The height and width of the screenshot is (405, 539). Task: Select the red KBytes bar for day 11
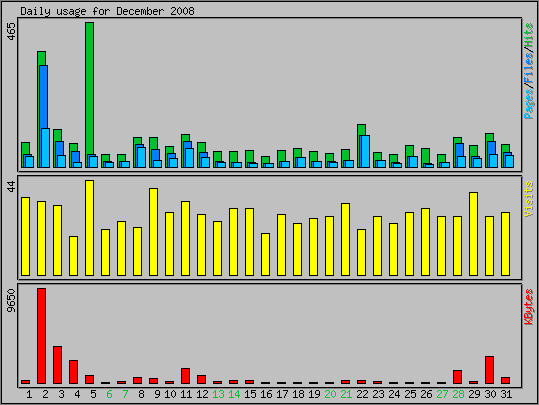[185, 376]
